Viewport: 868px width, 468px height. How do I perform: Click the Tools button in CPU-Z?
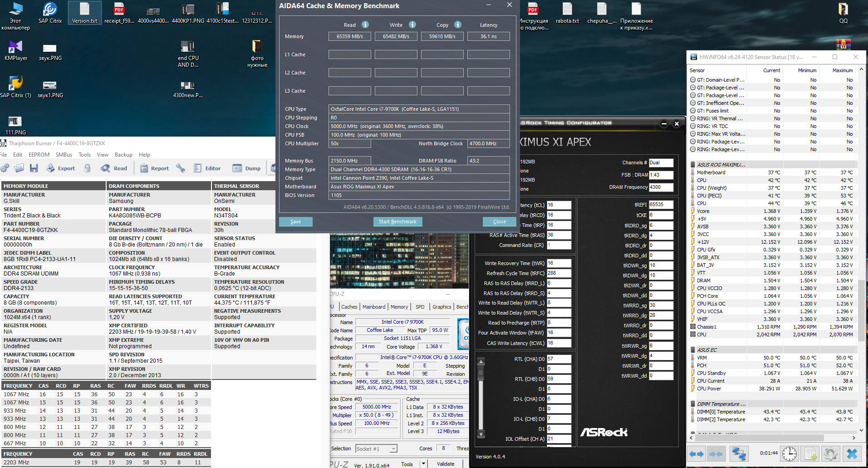[x=407, y=464]
